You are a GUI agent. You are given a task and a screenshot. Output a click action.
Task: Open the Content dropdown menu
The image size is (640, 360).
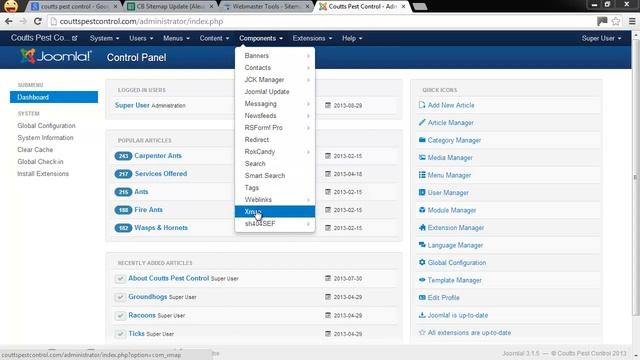[x=214, y=38]
